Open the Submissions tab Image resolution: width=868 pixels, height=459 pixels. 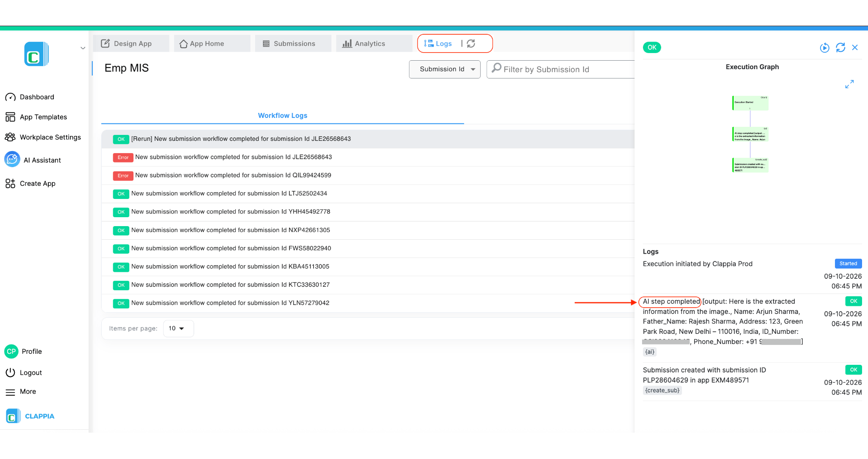293,44
